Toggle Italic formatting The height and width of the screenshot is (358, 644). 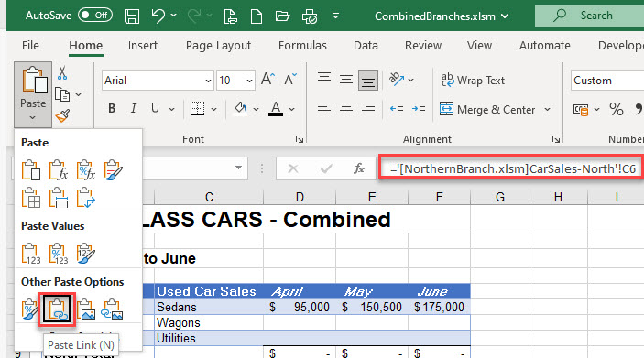pyautogui.click(x=134, y=108)
